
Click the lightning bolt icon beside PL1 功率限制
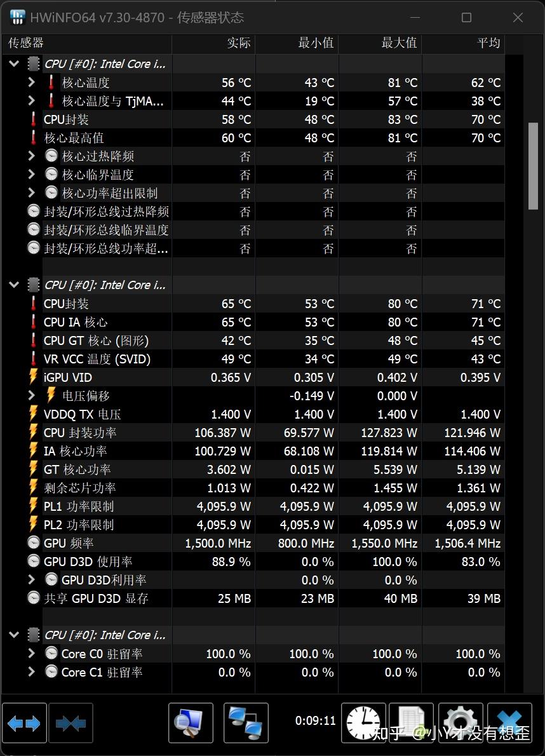click(33, 506)
